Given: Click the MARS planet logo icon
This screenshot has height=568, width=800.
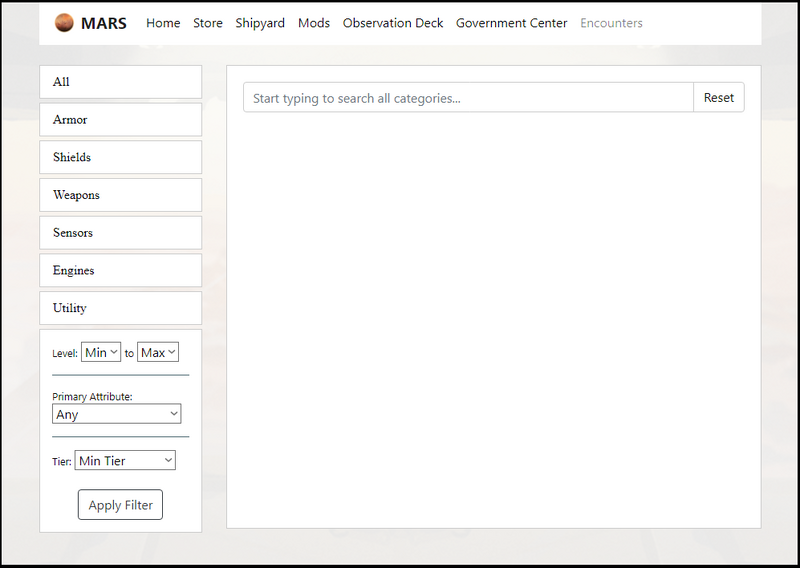Looking at the screenshot, I should 64,23.
